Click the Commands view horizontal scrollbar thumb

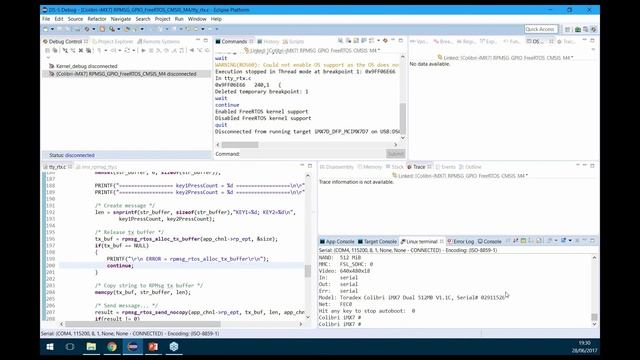pyautogui.click(x=240, y=145)
